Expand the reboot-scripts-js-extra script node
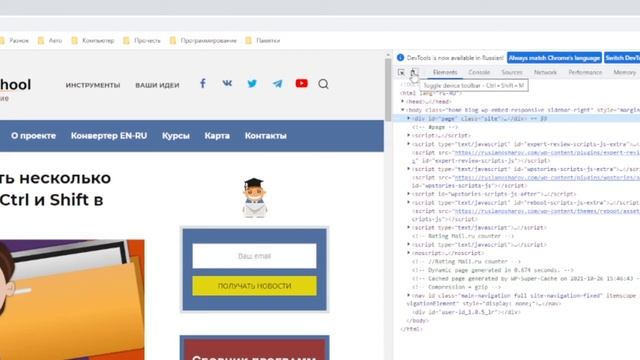This screenshot has height=360, width=640. coord(409,202)
